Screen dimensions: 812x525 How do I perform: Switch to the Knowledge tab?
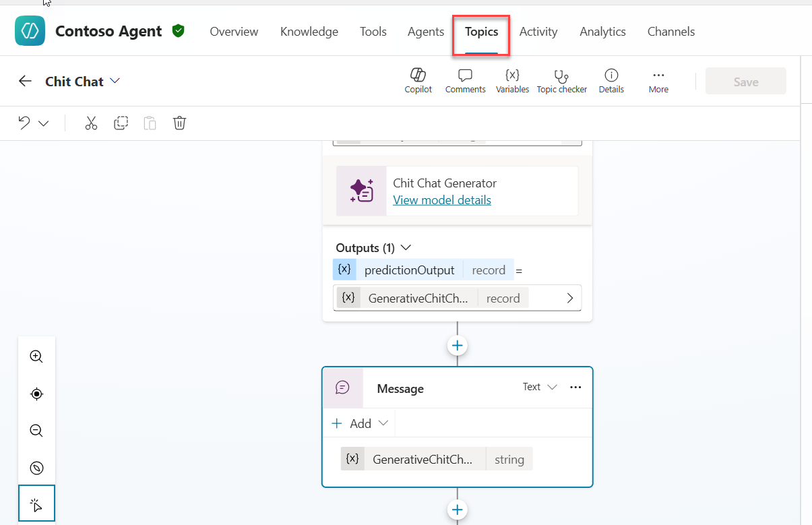[x=309, y=32]
